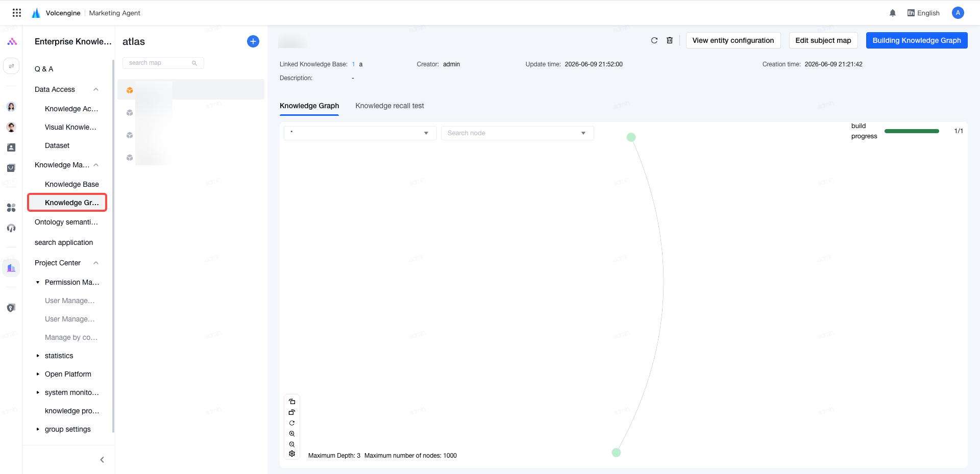Viewport: 980px width, 474px height.
Task: Click the zoom-in magnifier on the graph toolbar
Action: click(292, 434)
